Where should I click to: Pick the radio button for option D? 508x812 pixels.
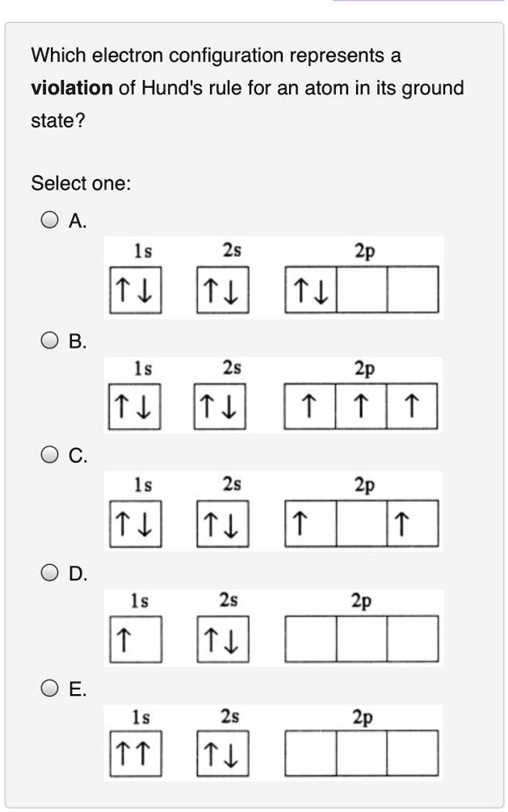coord(50,574)
